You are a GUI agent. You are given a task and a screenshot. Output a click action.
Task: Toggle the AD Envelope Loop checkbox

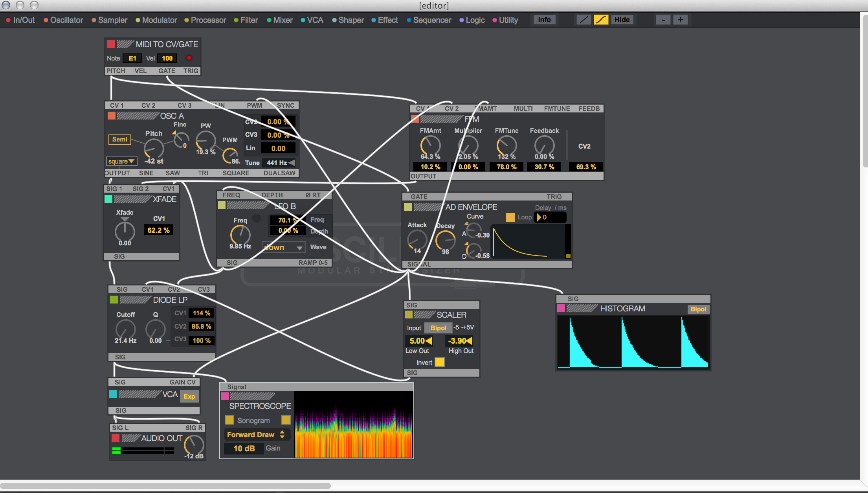pyautogui.click(x=510, y=217)
